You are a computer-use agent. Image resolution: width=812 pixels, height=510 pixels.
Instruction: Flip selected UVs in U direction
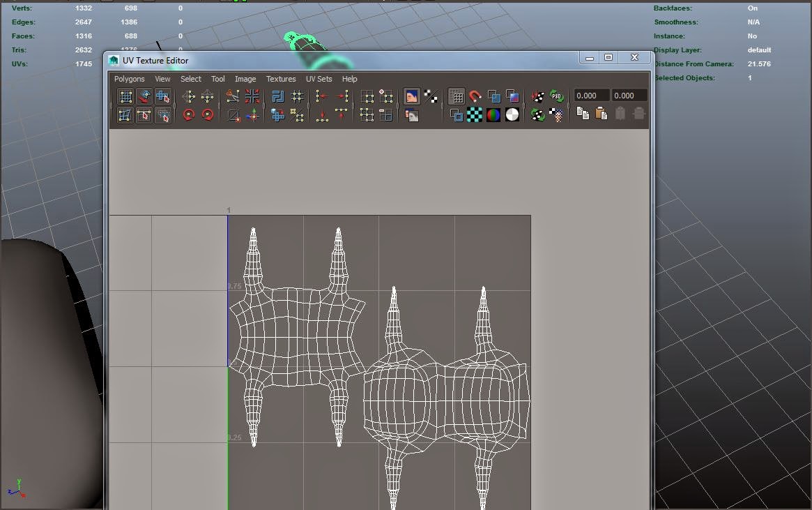tap(188, 96)
